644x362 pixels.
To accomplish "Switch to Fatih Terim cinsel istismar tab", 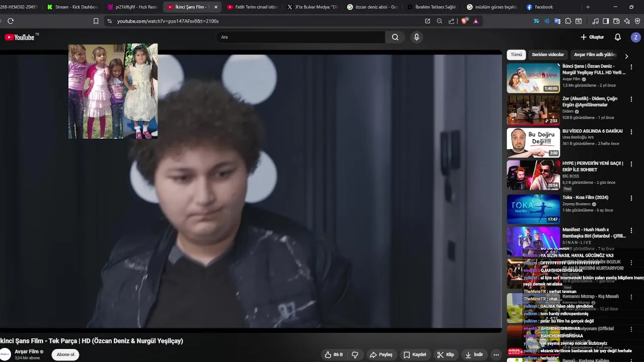I will coord(253,7).
